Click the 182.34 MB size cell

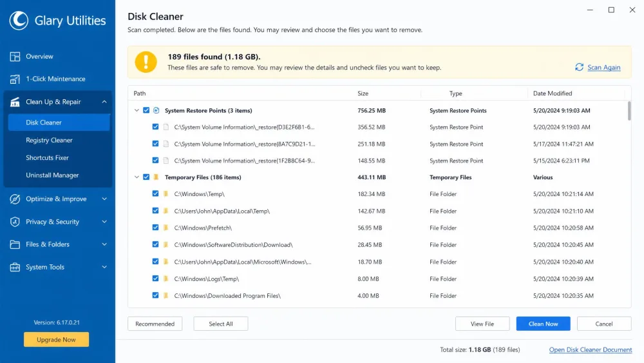[372, 194]
